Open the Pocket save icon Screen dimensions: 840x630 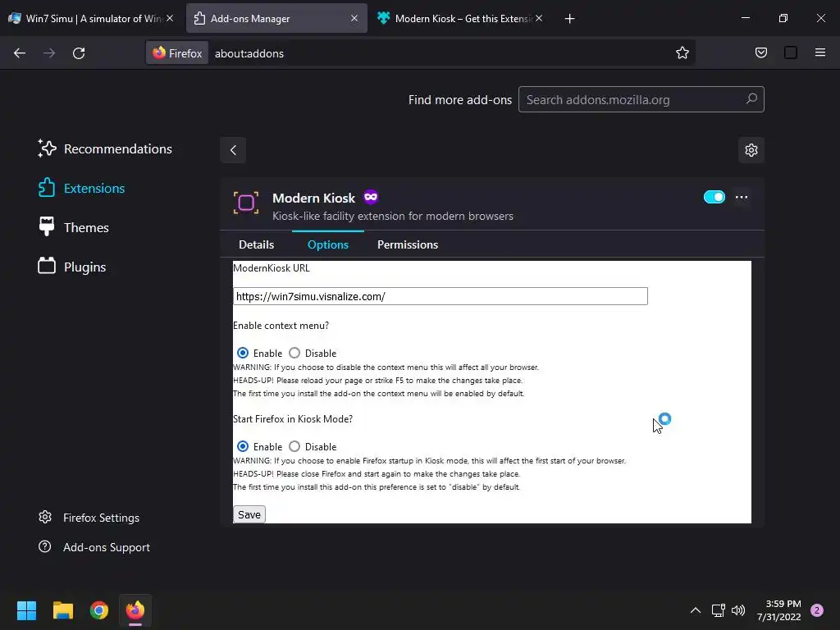point(760,52)
